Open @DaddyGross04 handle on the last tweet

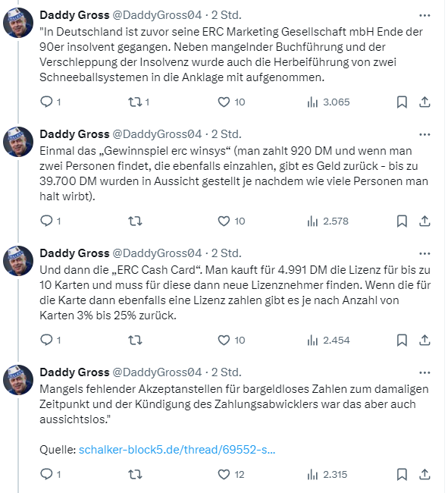pyautogui.click(x=157, y=372)
